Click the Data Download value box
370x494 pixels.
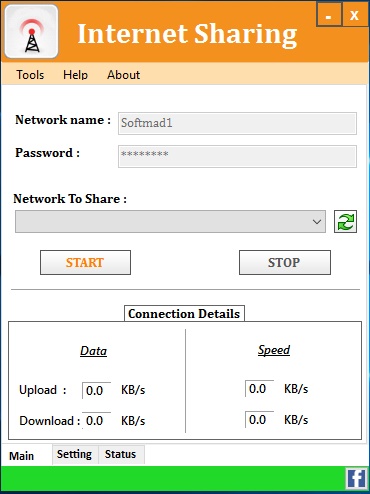[x=97, y=420]
